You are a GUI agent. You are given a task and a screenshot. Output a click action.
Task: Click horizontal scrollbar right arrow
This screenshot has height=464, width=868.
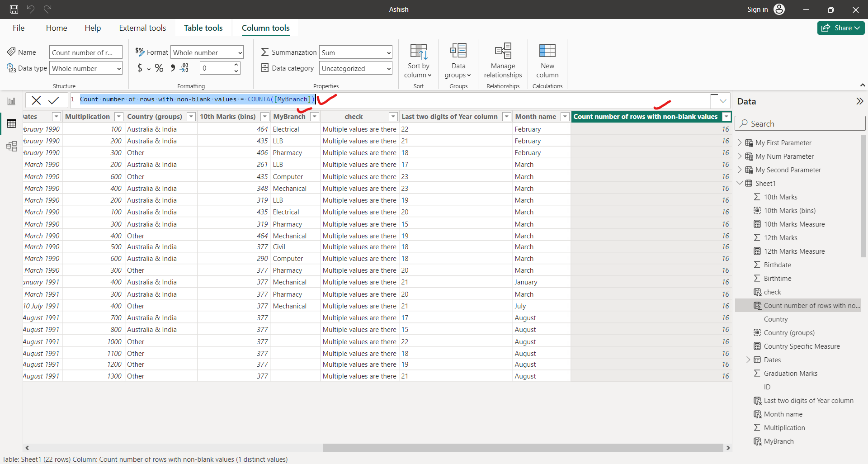pyautogui.click(x=728, y=448)
